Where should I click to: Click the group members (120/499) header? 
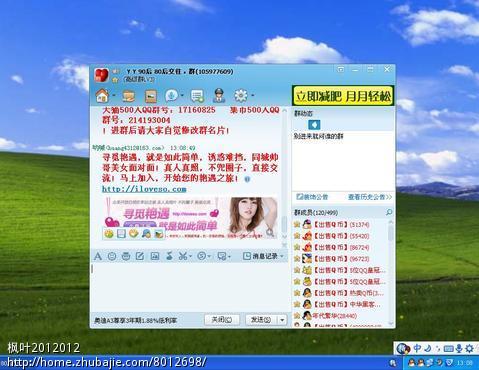click(x=316, y=212)
